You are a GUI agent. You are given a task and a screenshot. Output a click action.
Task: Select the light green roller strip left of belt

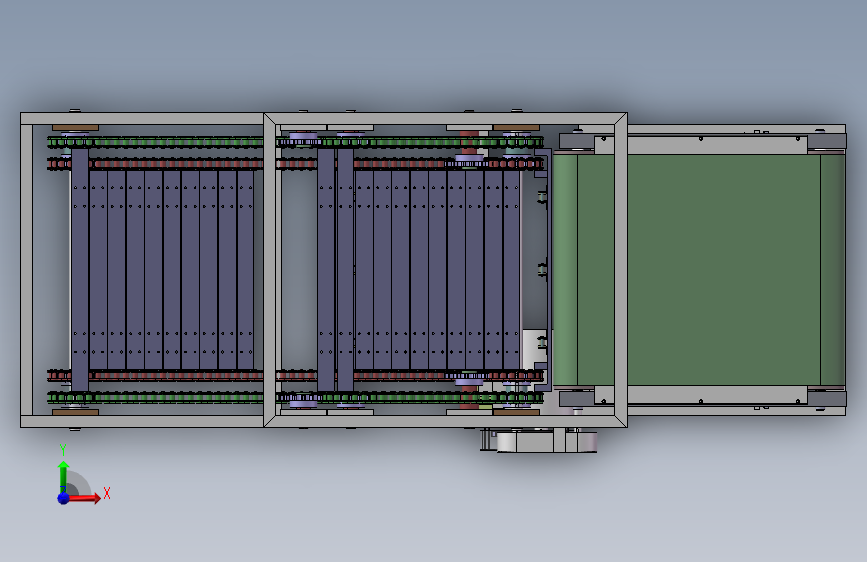point(565,270)
